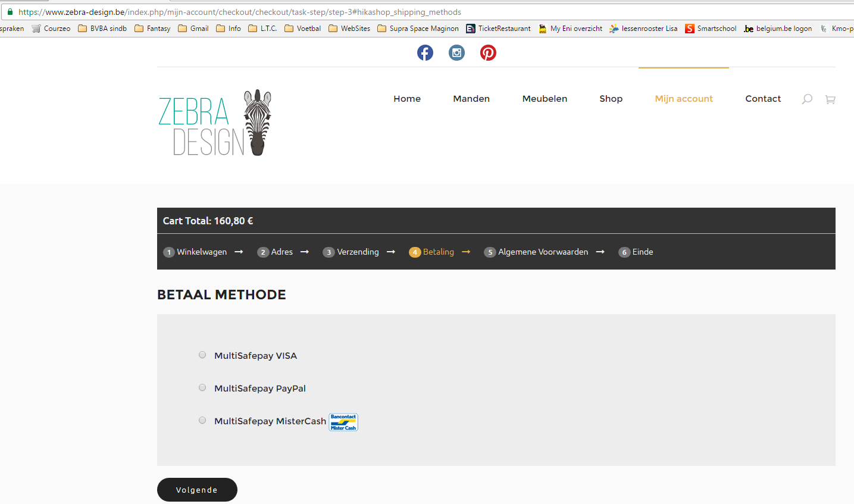854x504 pixels.
Task: Open the BVBA sindb bookmark folder
Action: pyautogui.click(x=102, y=29)
